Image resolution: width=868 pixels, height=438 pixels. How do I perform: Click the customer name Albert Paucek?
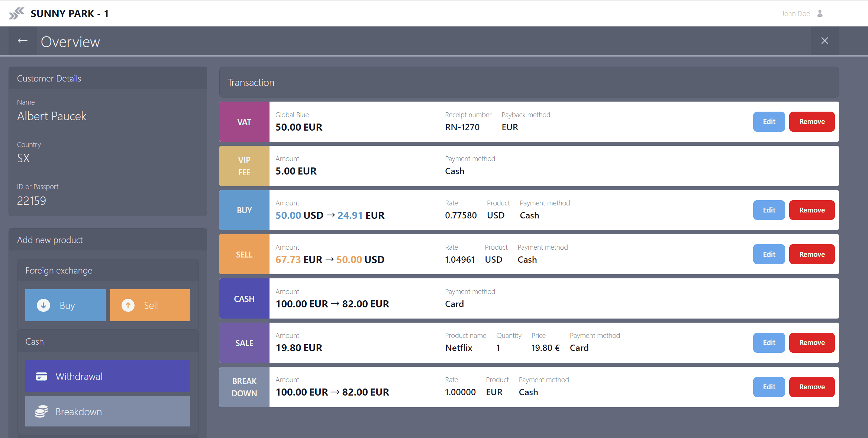click(x=52, y=116)
